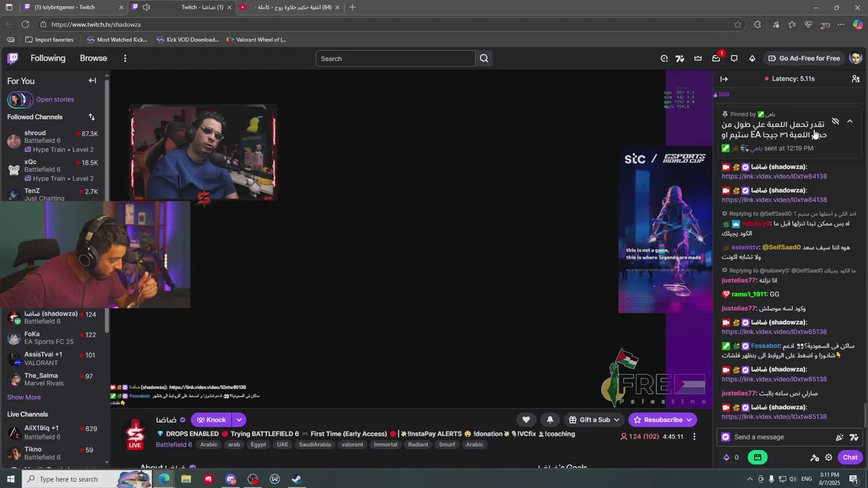
Task: Toggle stream notifications bell
Action: pyautogui.click(x=550, y=420)
